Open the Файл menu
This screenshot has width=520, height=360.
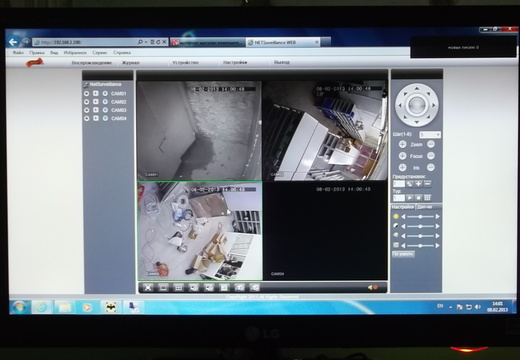(18, 53)
